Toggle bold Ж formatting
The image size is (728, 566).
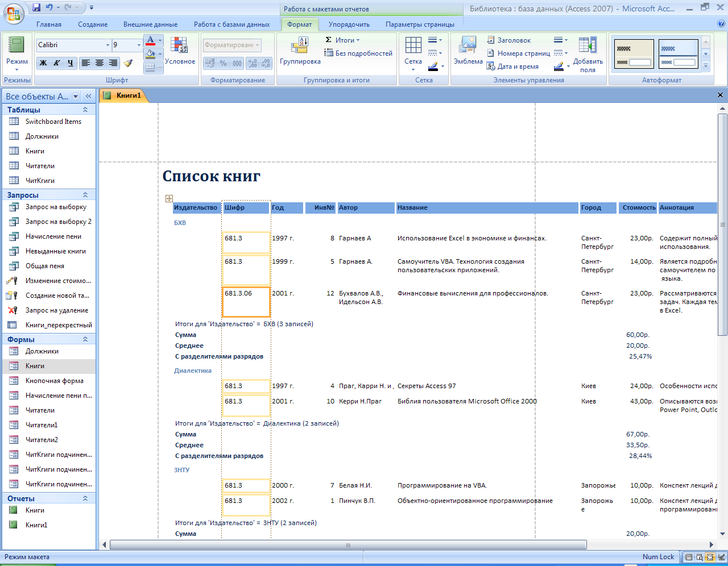(x=43, y=63)
